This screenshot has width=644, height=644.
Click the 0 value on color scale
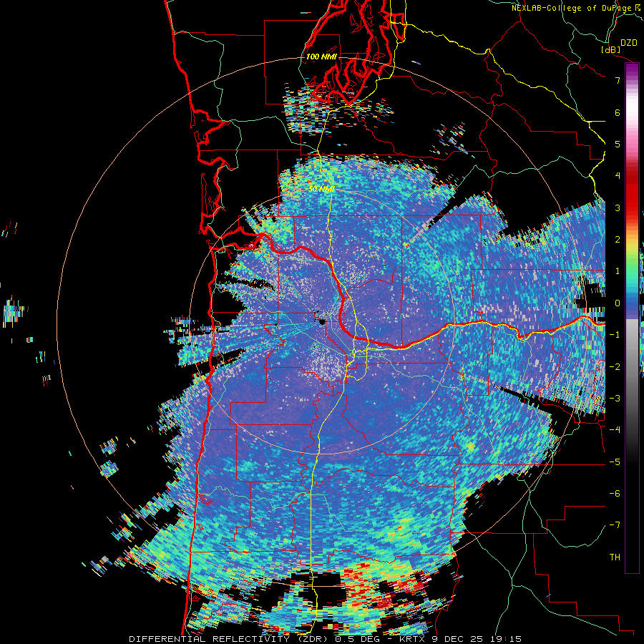tap(618, 303)
